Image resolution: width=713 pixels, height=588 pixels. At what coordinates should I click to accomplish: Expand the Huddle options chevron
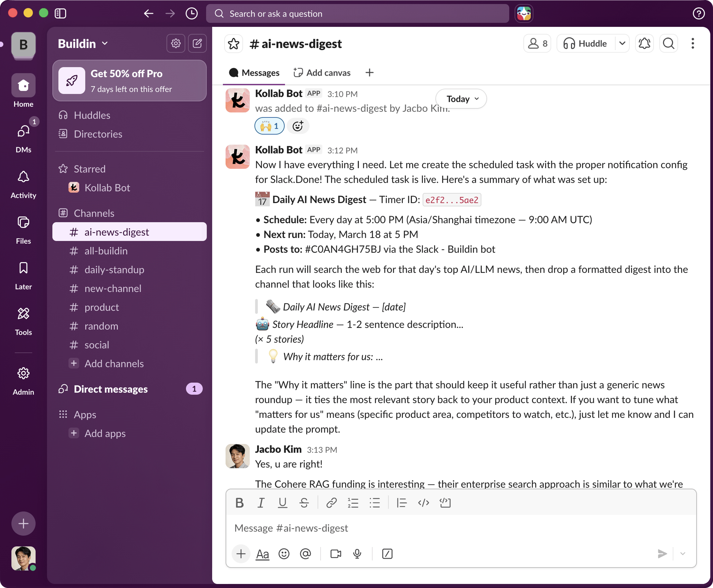pyautogui.click(x=622, y=43)
